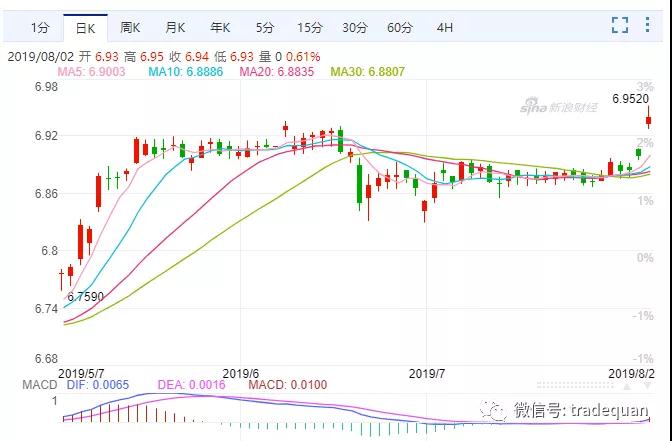
Task: Click the 6.7590 low price label
Action: tap(85, 297)
